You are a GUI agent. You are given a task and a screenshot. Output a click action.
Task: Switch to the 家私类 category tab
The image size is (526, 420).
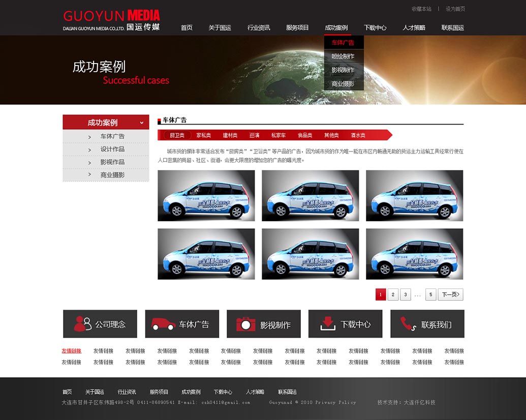coord(203,135)
